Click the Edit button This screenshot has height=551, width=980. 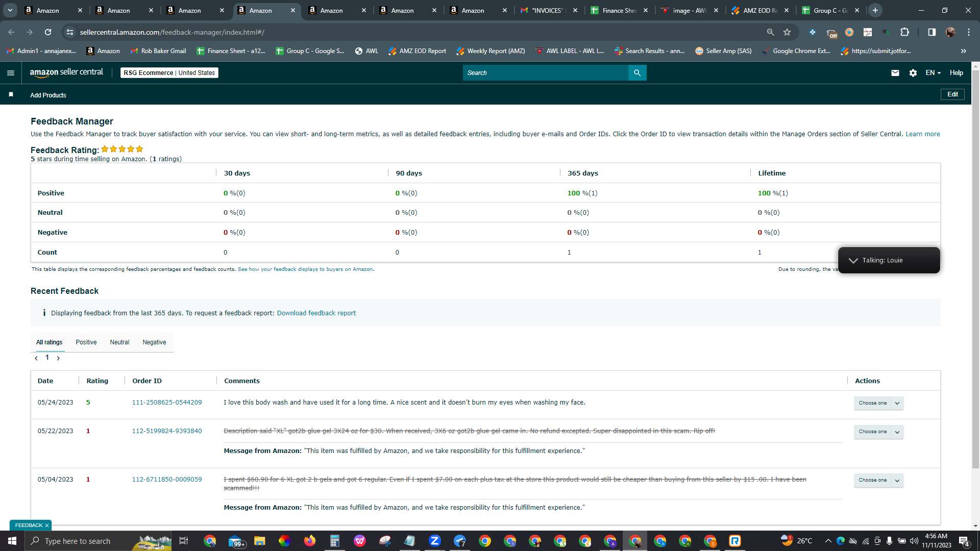tap(952, 94)
